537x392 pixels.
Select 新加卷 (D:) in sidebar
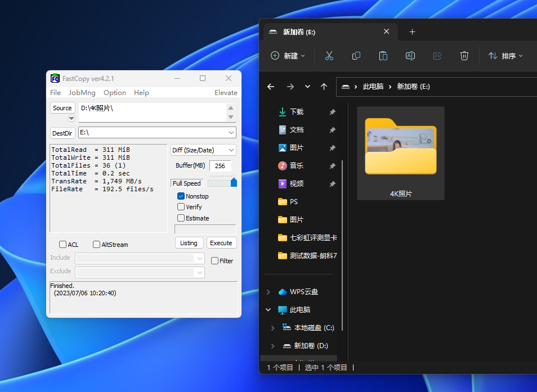pos(311,346)
